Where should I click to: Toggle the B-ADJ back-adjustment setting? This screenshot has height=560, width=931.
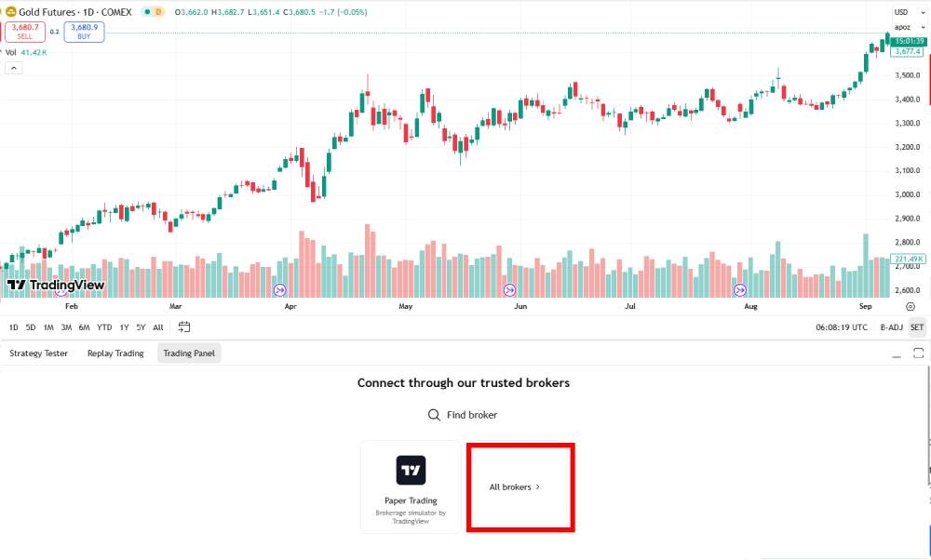coord(891,327)
